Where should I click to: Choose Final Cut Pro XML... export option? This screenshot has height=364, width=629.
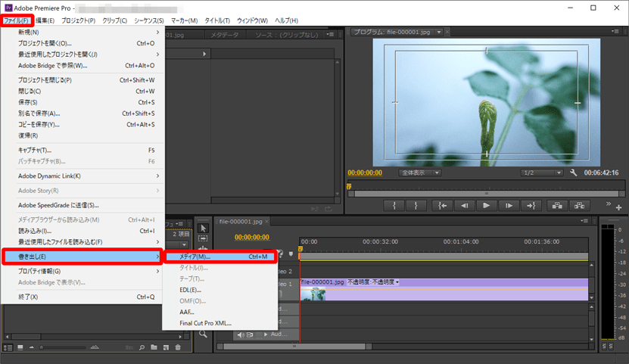tap(220, 323)
